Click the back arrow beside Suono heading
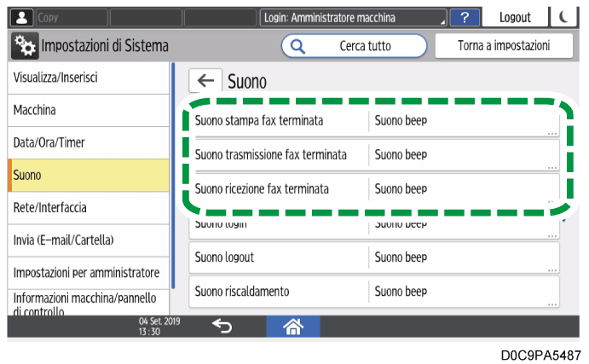Viewport: 589px width, 364px height. pyautogui.click(x=205, y=81)
